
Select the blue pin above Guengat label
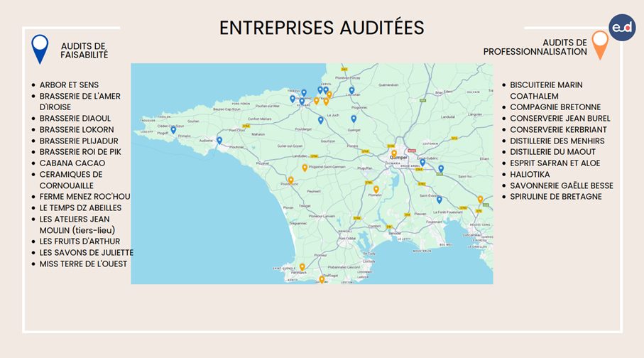[354, 119]
